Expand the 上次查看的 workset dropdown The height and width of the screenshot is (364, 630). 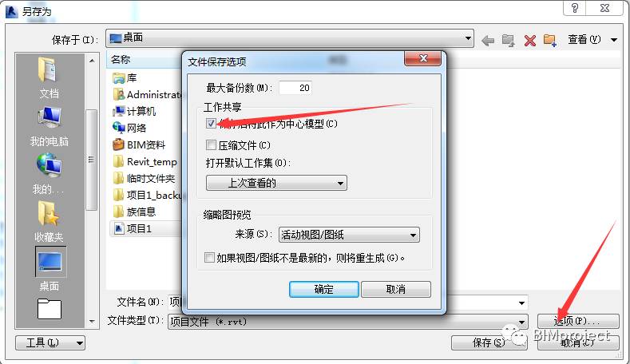[276, 183]
